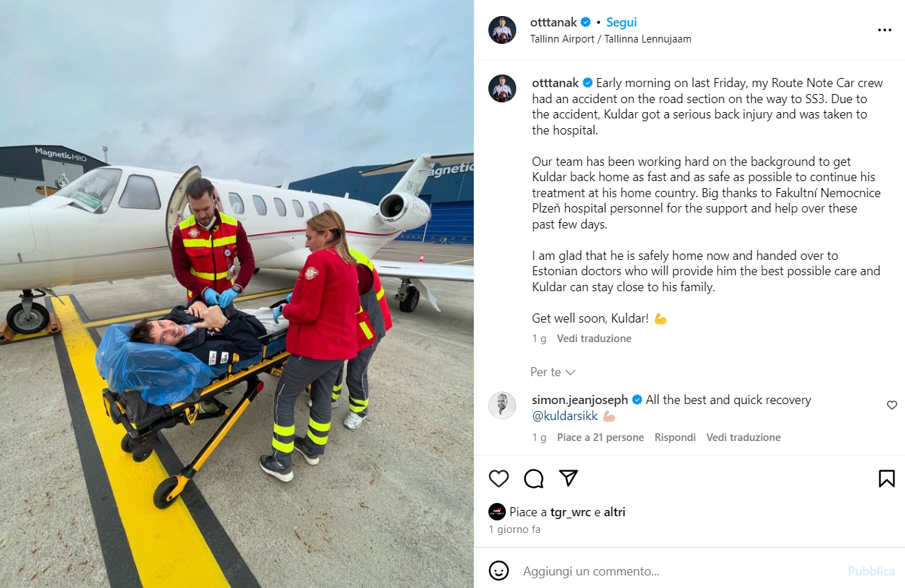
Task: Open @kuldarsikk mention link
Action: tap(566, 416)
